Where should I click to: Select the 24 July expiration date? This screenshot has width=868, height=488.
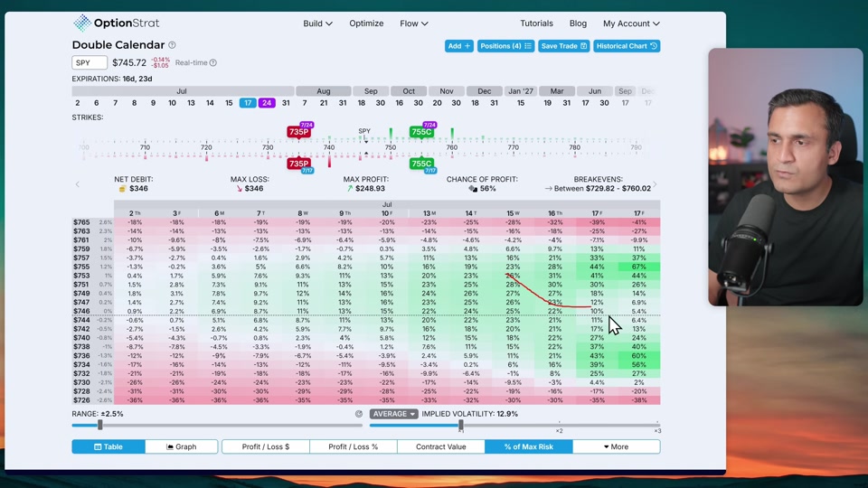click(267, 103)
